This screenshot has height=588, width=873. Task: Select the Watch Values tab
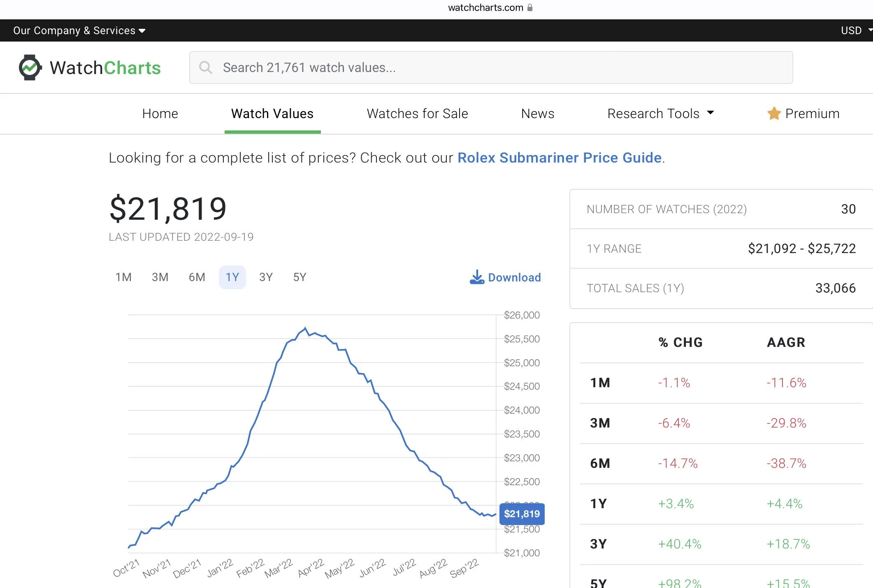(x=272, y=114)
